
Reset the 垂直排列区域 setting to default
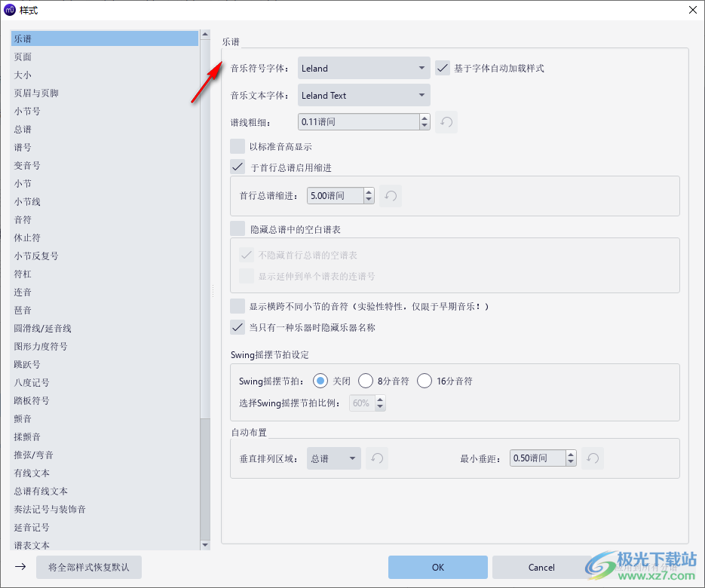click(377, 458)
